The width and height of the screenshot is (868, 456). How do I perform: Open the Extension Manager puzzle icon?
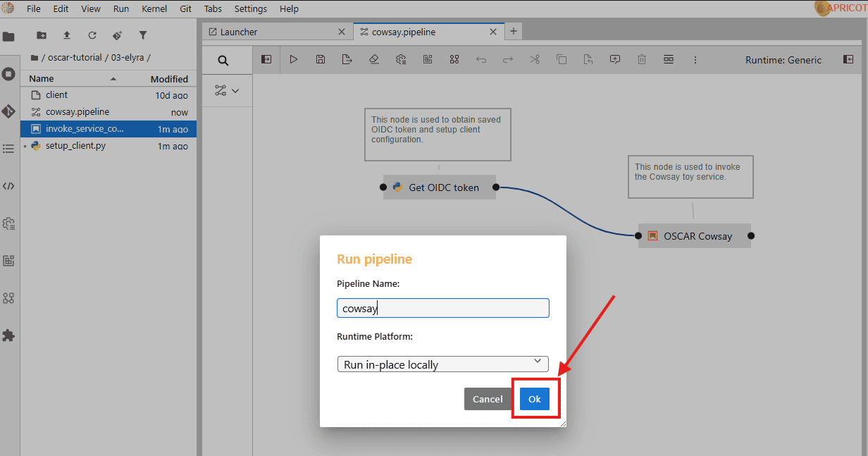tap(8, 335)
